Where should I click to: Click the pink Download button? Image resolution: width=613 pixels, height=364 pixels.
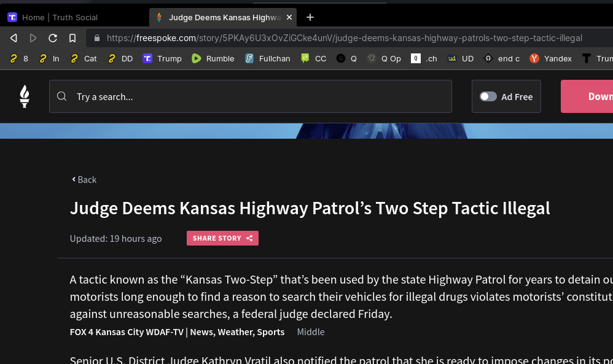[x=587, y=96]
